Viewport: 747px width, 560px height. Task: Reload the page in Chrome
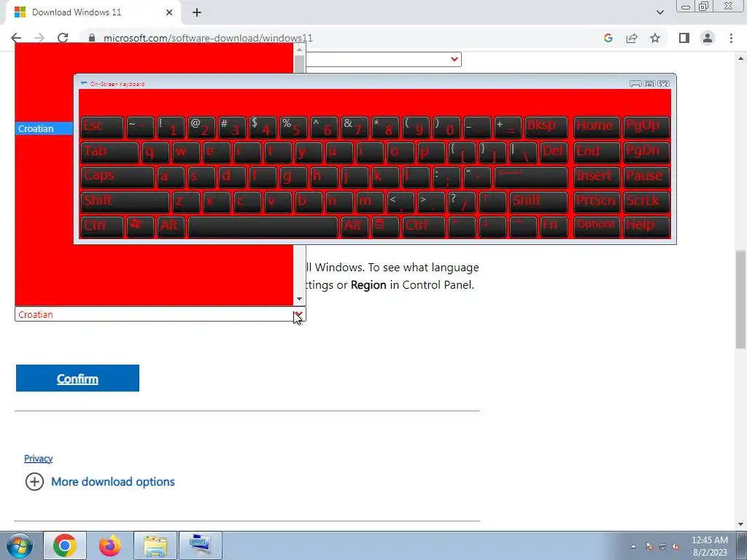point(63,38)
